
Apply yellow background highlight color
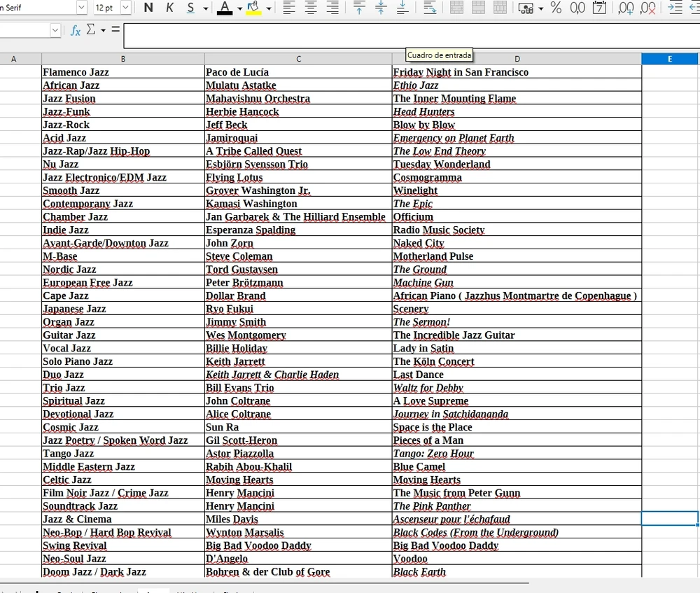[253, 8]
